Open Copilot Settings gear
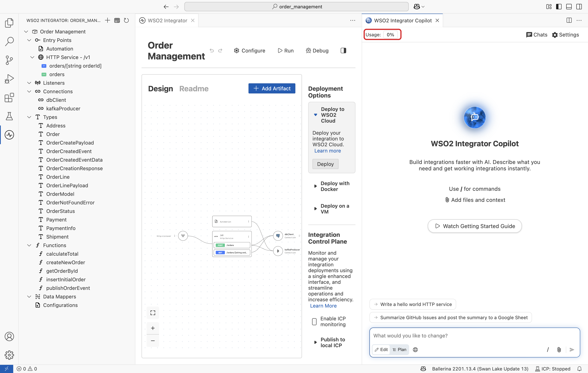 coord(565,35)
